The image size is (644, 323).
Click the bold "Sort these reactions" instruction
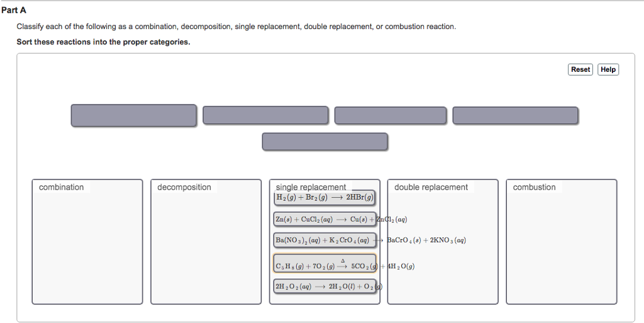[103, 42]
